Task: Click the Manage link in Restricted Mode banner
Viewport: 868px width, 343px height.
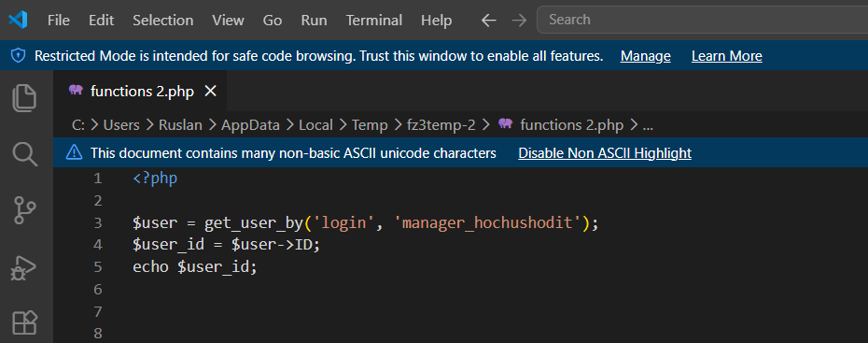Action: pyautogui.click(x=646, y=56)
